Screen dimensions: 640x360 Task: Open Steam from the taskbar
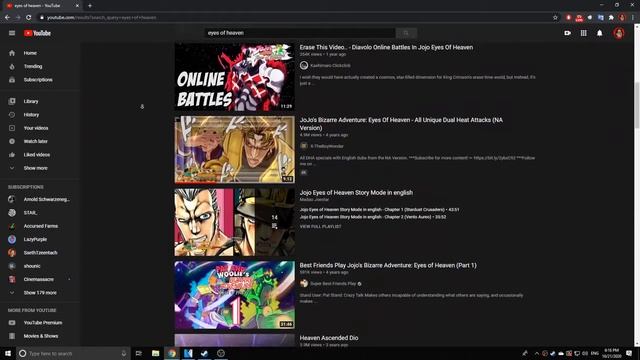click(204, 353)
